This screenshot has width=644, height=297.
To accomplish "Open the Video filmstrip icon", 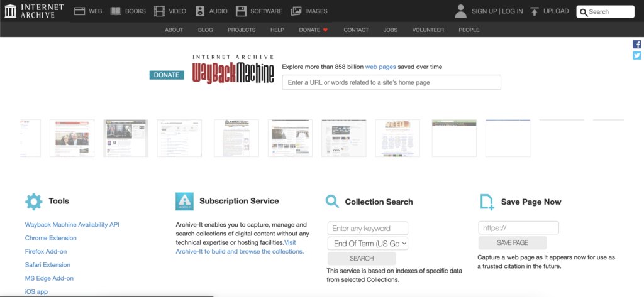I will [x=159, y=11].
